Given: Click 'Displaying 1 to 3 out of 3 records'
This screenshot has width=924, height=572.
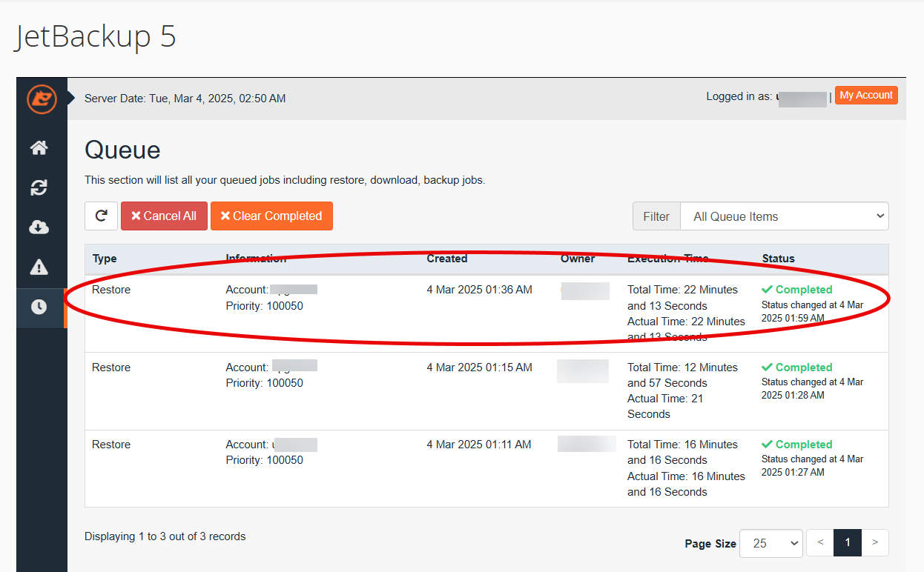Looking at the screenshot, I should [165, 536].
